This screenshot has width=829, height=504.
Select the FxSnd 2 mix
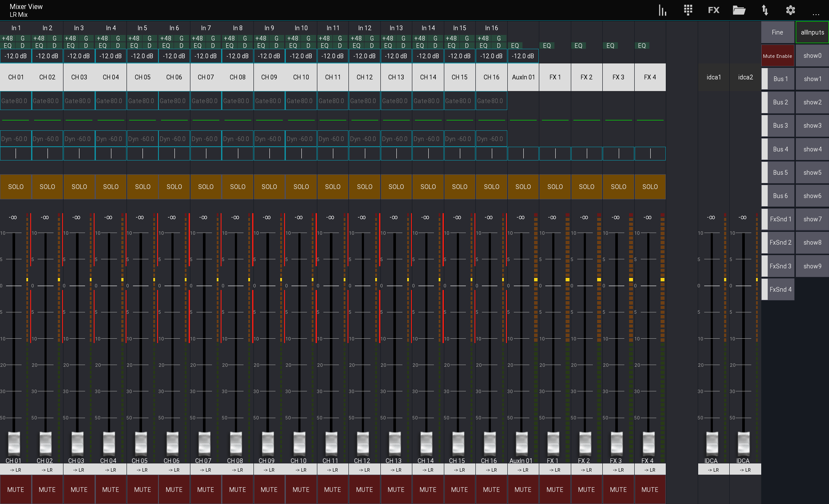click(x=778, y=243)
